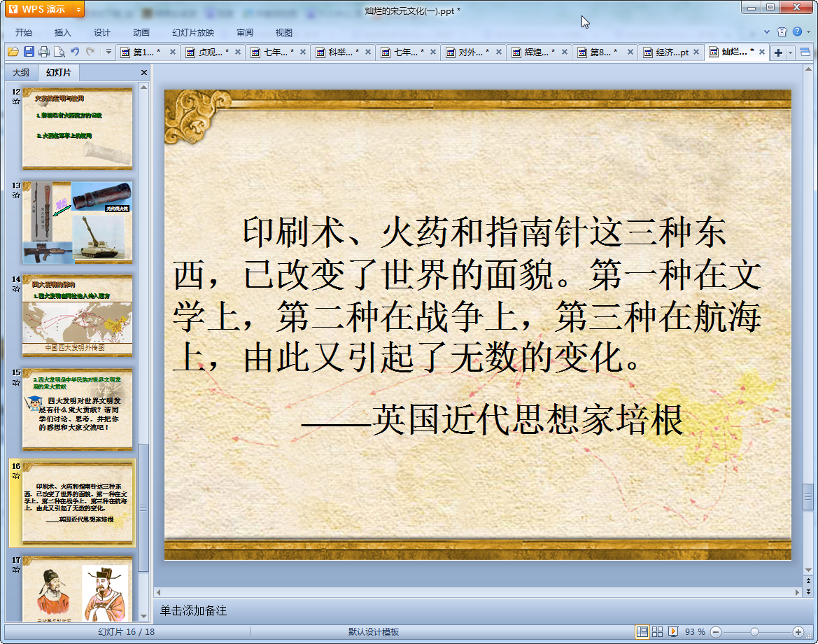Zoom out with minus button
This screenshot has width=818, height=644.
click(717, 632)
